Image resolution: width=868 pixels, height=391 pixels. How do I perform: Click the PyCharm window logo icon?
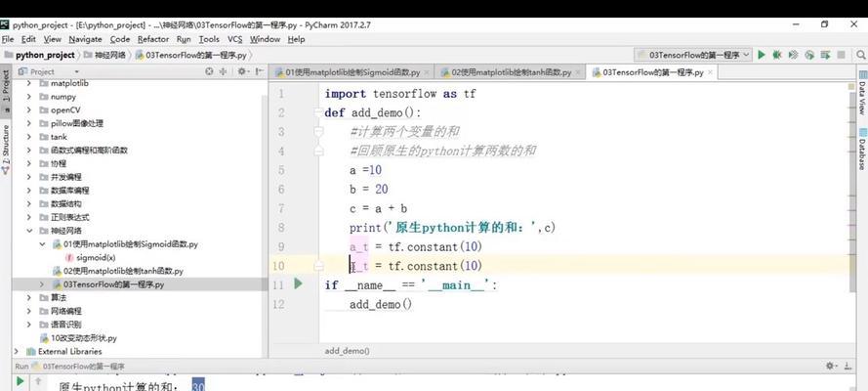point(5,24)
